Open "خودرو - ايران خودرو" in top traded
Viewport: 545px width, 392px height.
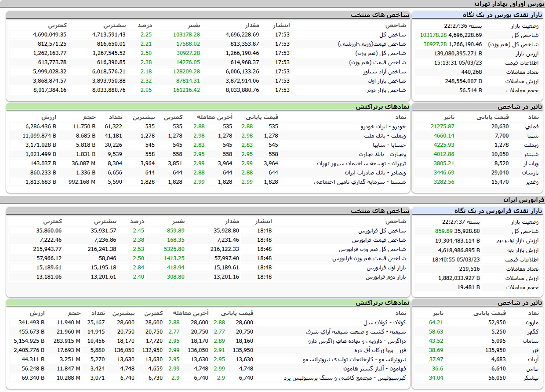(x=384, y=127)
